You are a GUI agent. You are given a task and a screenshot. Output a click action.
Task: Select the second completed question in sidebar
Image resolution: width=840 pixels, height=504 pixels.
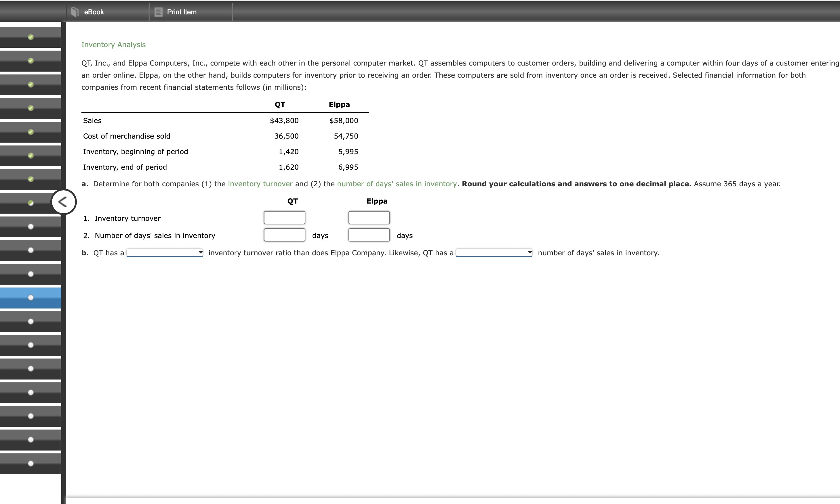pyautogui.click(x=31, y=61)
